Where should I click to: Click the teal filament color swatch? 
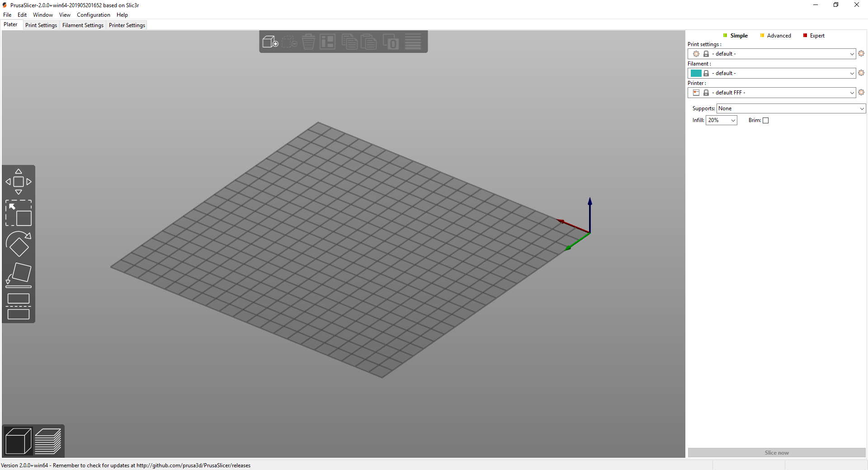coord(696,73)
